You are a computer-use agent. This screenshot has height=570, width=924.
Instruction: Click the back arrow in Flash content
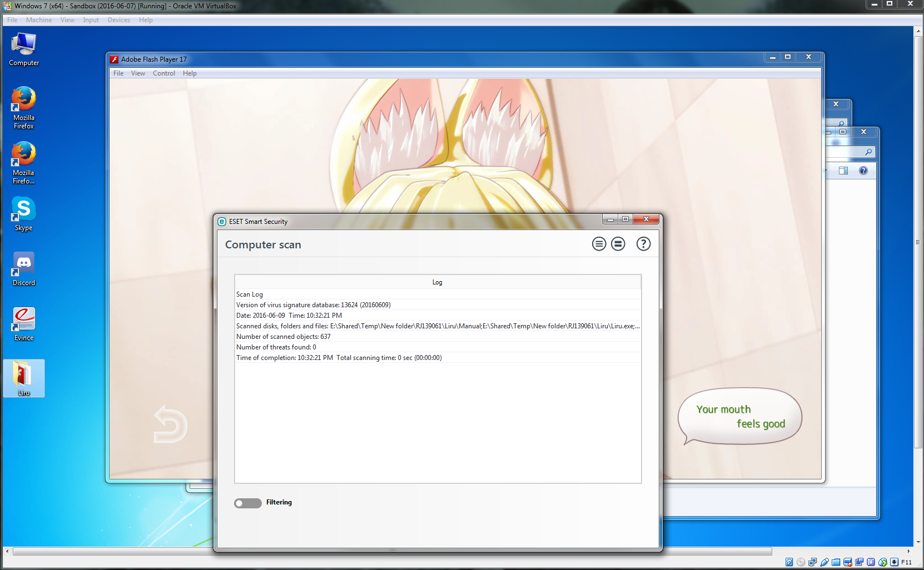click(x=170, y=424)
